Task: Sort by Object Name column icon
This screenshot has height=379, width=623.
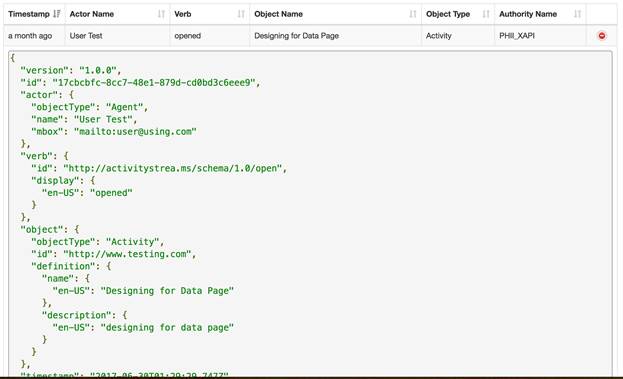Action: [412, 14]
